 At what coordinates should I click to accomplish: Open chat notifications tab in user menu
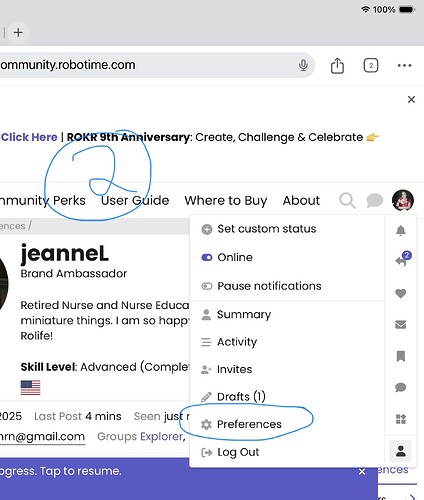tap(401, 387)
